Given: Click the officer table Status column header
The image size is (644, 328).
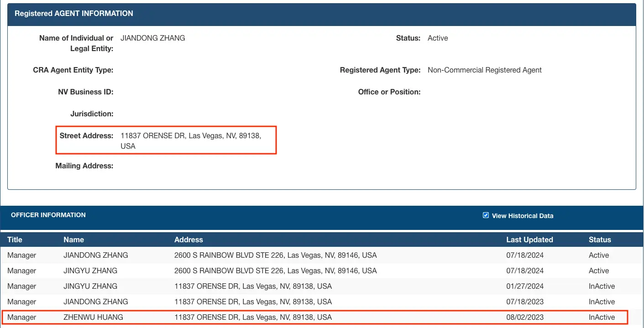Looking at the screenshot, I should 600,239.
